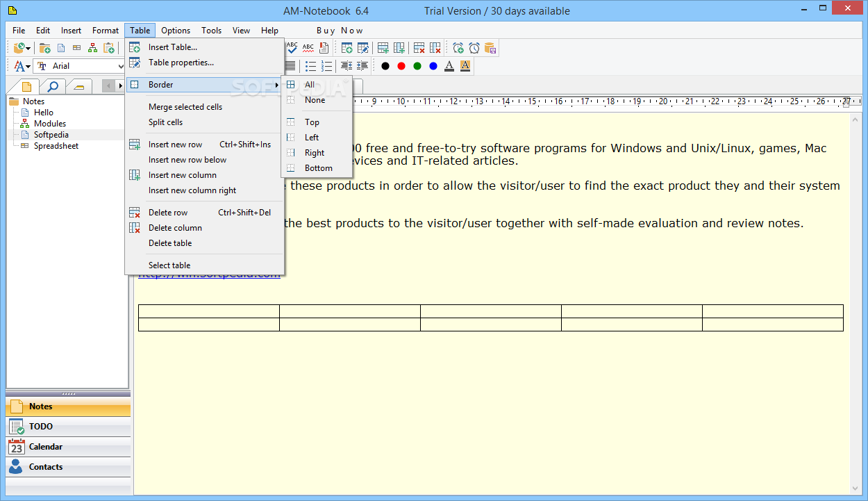The image size is (868, 501).
Task: Select the Hello note in the tree
Action: (44, 113)
